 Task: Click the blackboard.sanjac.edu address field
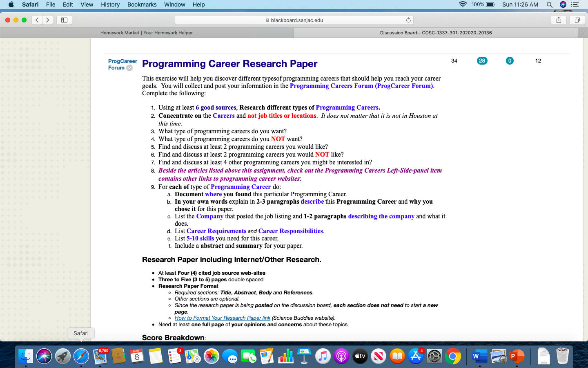294,20
